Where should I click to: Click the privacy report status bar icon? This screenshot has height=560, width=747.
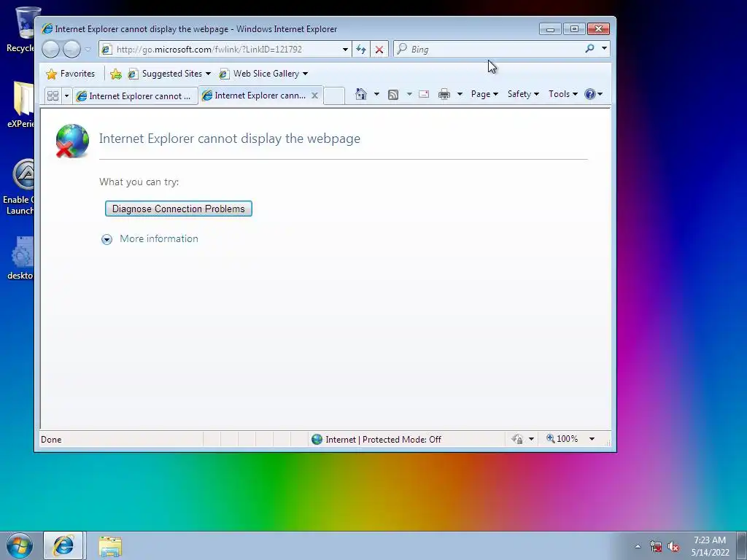click(x=517, y=439)
